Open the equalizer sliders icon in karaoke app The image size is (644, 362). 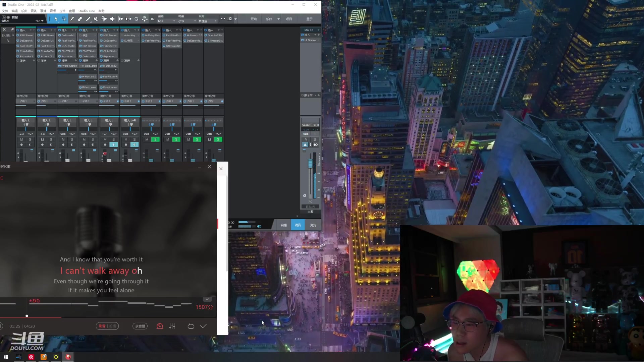click(x=172, y=326)
